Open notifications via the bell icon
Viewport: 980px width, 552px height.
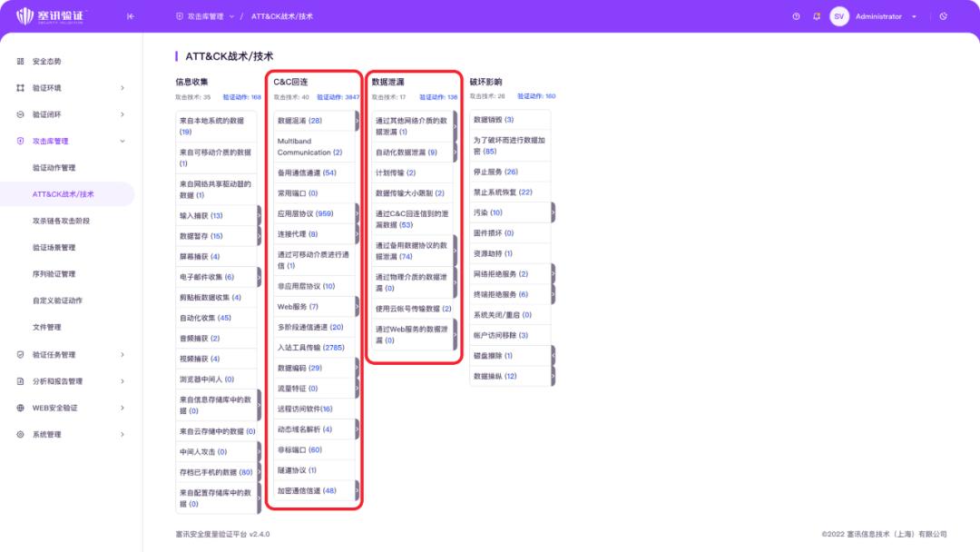coord(817,16)
